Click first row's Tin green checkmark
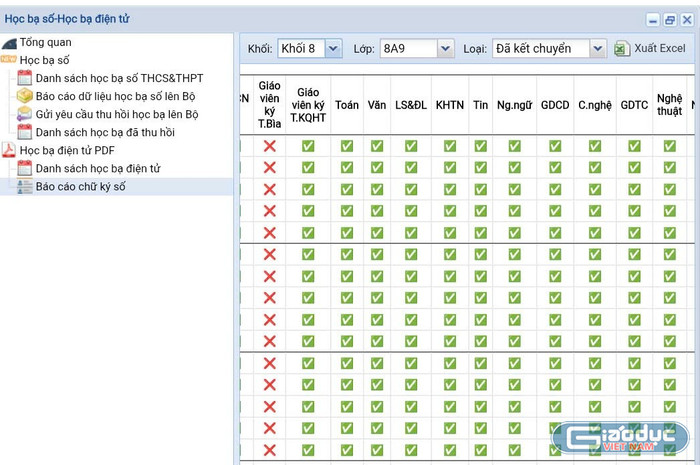Viewport: 700px width, 465px height. [480, 146]
